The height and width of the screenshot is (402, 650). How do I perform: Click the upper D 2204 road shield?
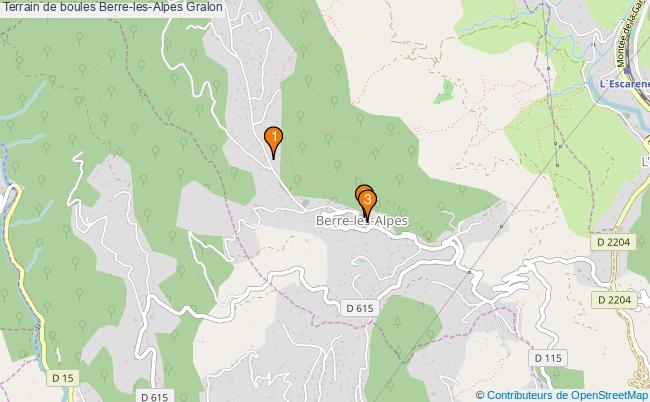(614, 242)
